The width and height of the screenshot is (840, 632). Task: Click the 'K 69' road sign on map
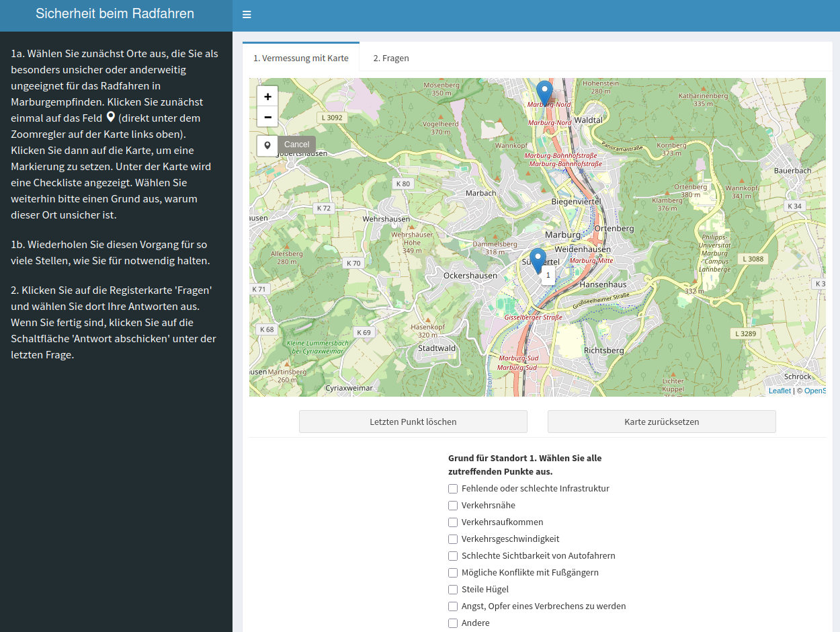[x=364, y=332]
